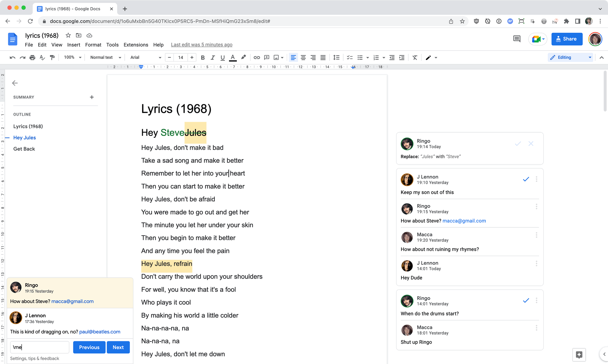
Task: Open the Arial font dropdown
Action: 146,57
